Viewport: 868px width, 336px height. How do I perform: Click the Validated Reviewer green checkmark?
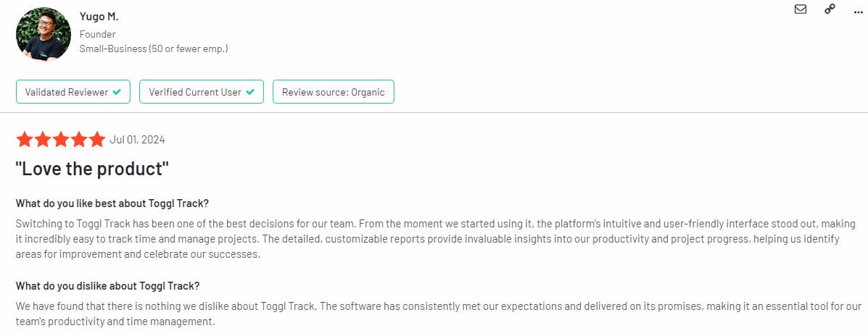pos(117,92)
